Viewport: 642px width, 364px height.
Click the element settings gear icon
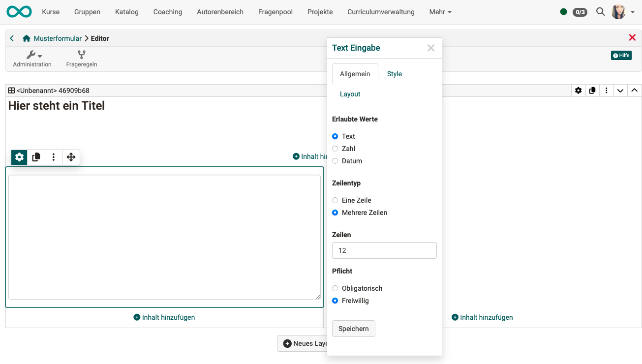click(x=19, y=157)
